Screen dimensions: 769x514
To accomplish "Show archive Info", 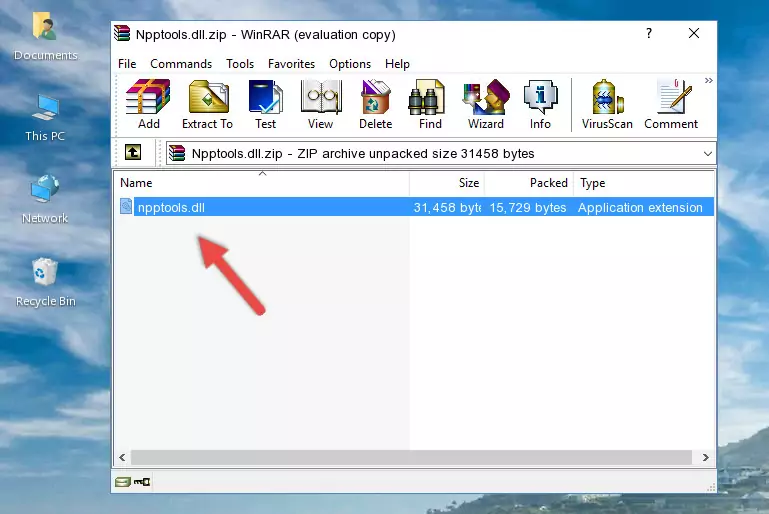I will click(540, 104).
